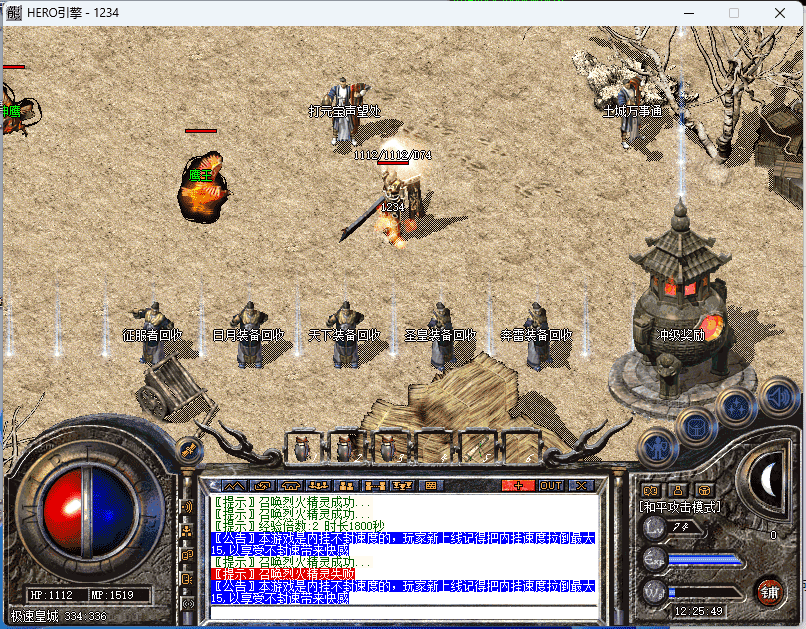
Task: Use the potion in quick slot 2
Action: [345, 449]
